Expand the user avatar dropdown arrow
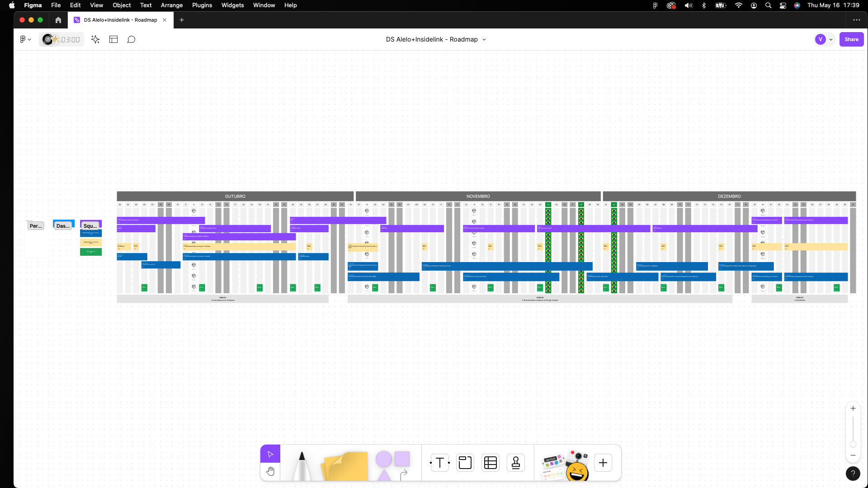 [x=831, y=40]
